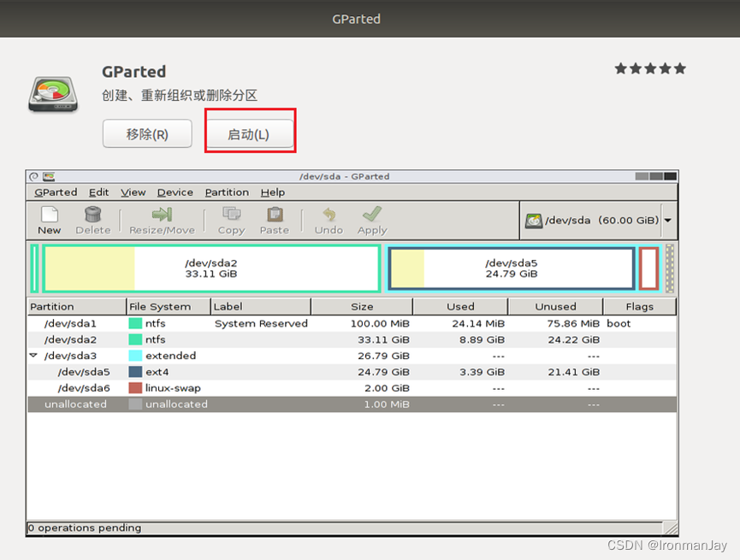Image resolution: width=740 pixels, height=560 pixels.
Task: Open the Edit menu
Action: pyautogui.click(x=98, y=192)
